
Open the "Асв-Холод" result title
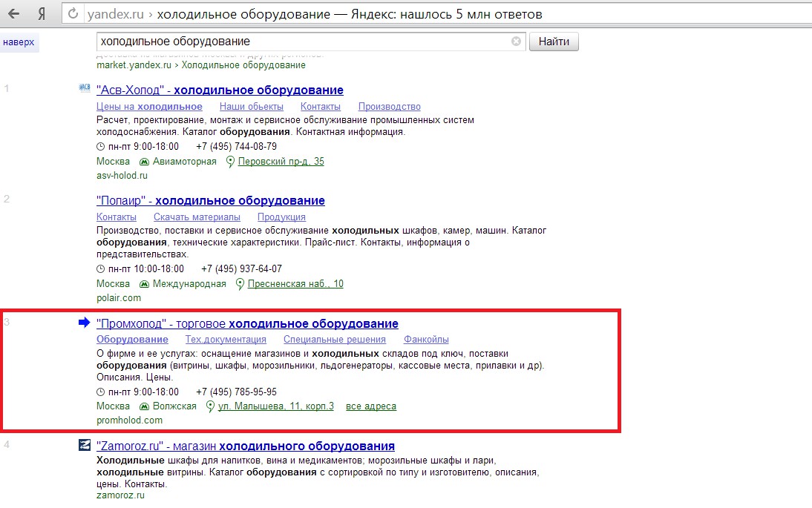(x=220, y=90)
